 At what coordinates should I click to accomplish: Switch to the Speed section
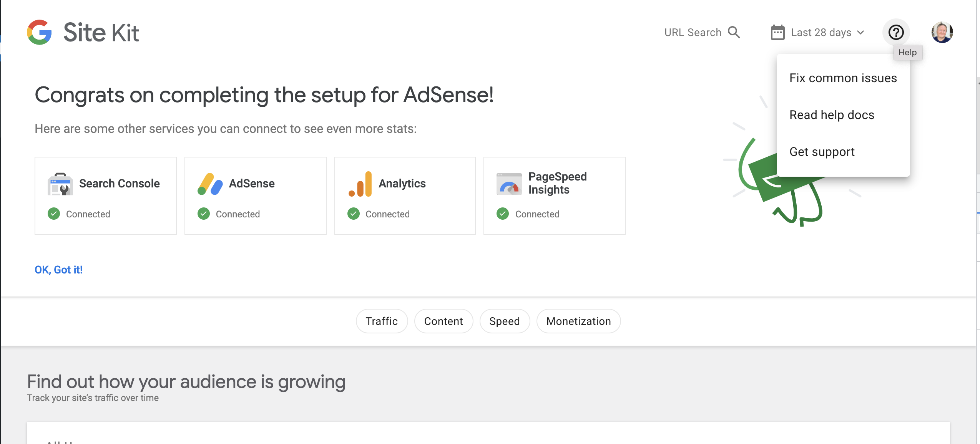click(x=504, y=321)
